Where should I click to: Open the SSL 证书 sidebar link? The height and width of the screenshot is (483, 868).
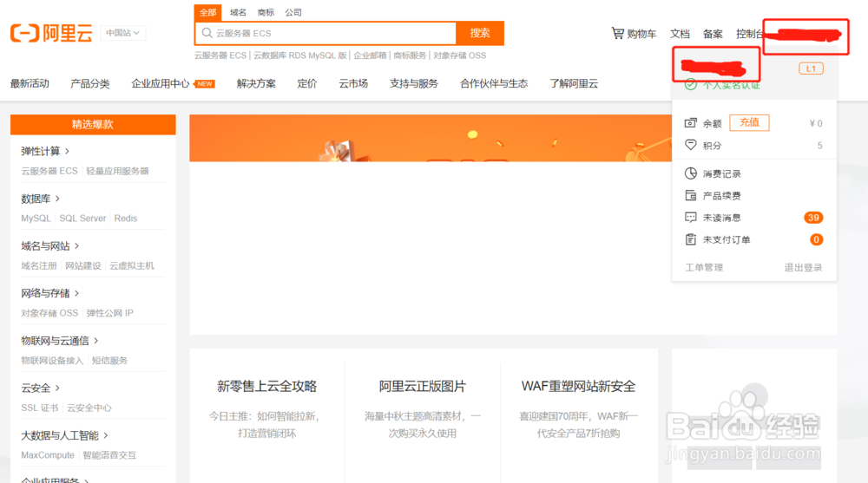click(x=39, y=408)
